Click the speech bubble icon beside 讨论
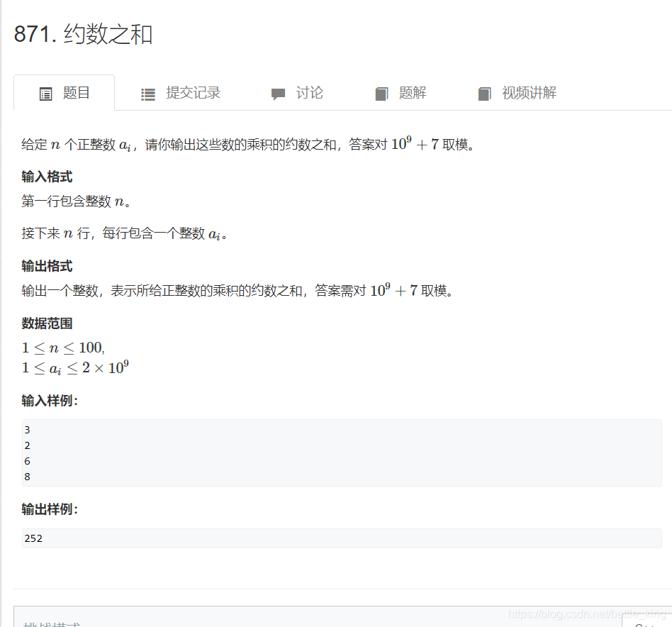 [278, 94]
